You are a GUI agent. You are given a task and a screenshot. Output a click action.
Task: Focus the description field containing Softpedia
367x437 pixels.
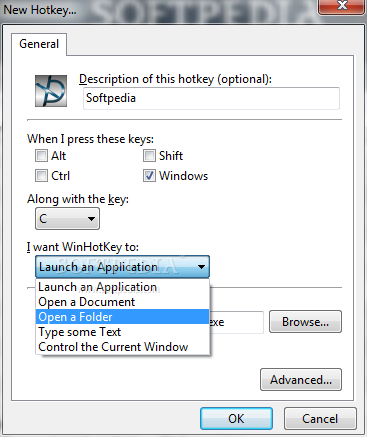click(211, 98)
